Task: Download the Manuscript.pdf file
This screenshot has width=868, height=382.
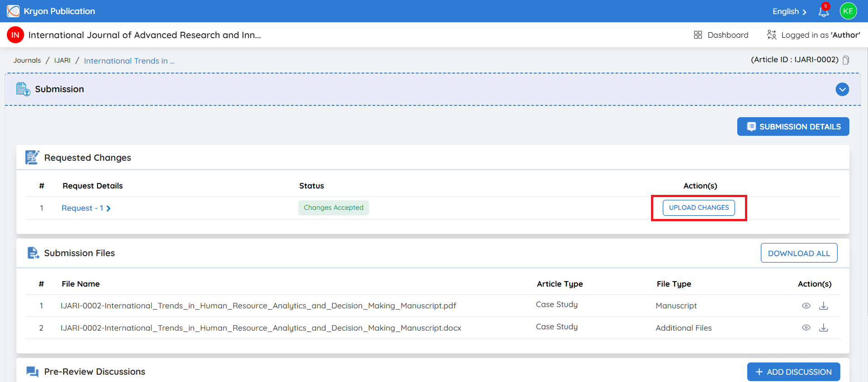Action: [824, 306]
